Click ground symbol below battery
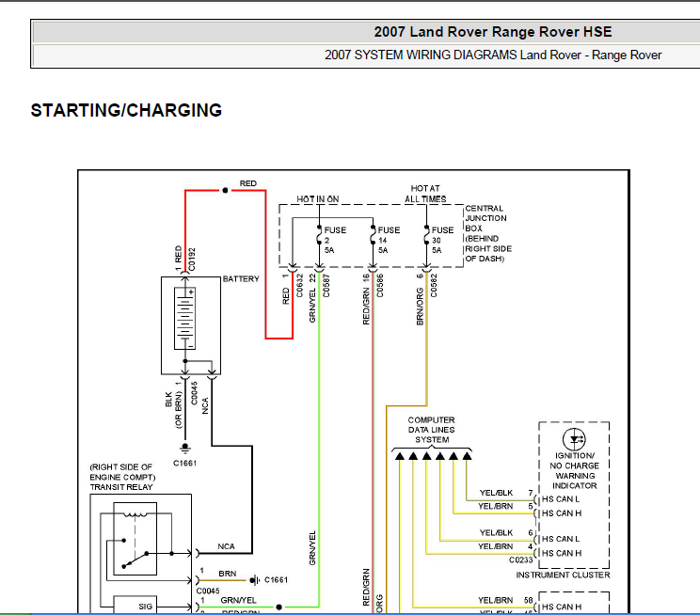The width and height of the screenshot is (700, 615). [184, 448]
